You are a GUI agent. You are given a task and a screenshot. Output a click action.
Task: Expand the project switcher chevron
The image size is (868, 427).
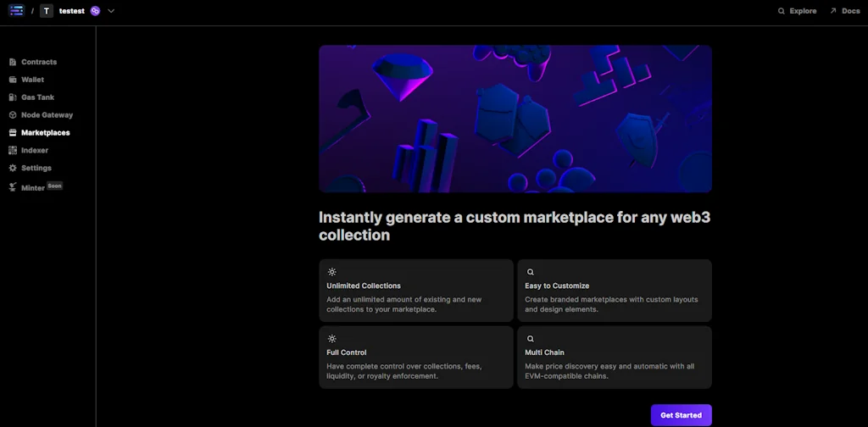point(111,11)
